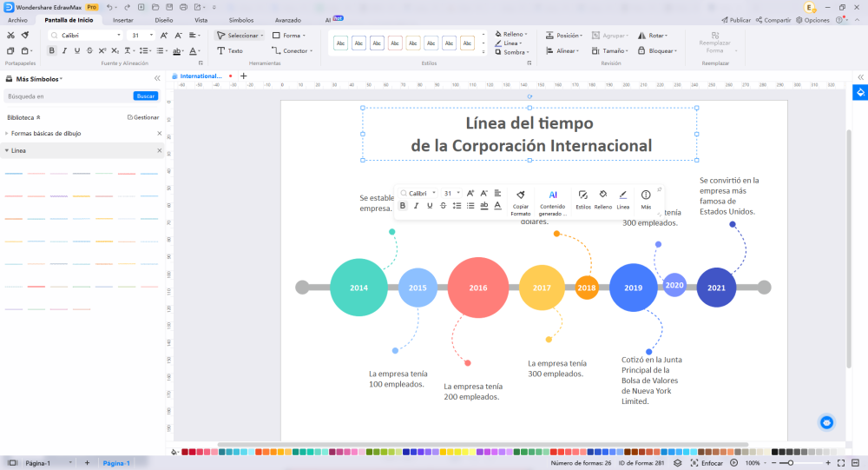The width and height of the screenshot is (868, 470).
Task: Click Copiar Formato in the floating toolbar
Action: (521, 202)
